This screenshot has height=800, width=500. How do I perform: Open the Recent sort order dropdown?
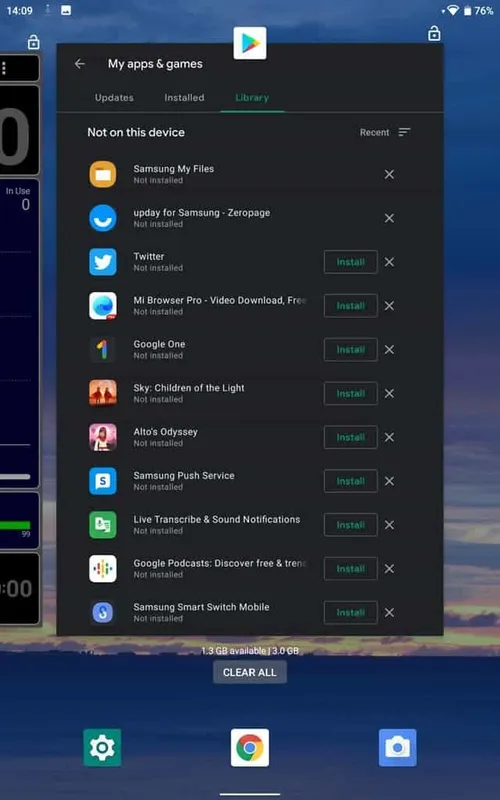point(385,132)
